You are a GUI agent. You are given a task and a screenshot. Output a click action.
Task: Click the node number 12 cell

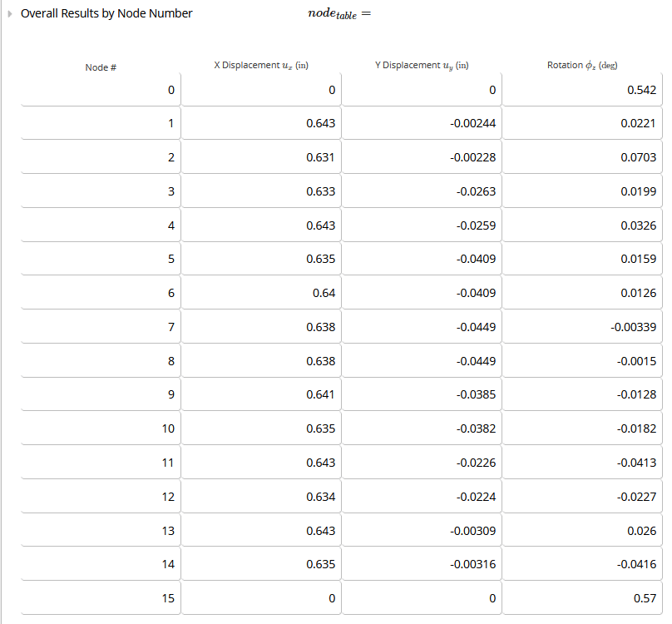click(x=101, y=496)
